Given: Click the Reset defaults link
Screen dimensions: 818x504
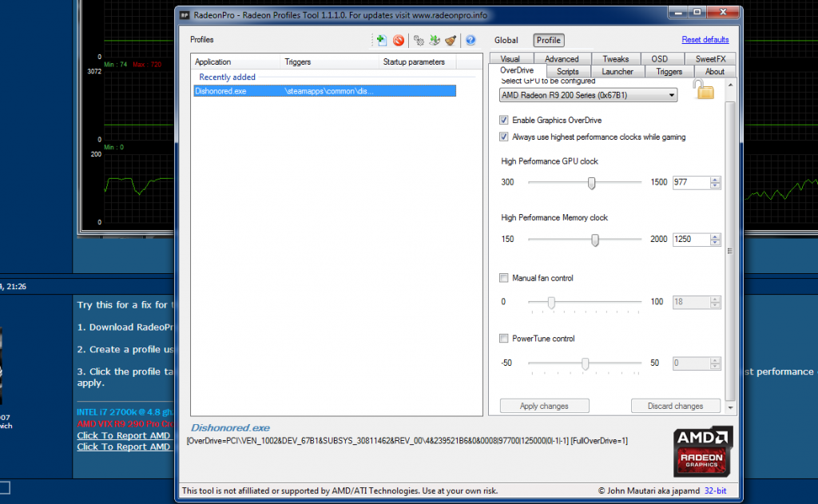Looking at the screenshot, I should 705,40.
